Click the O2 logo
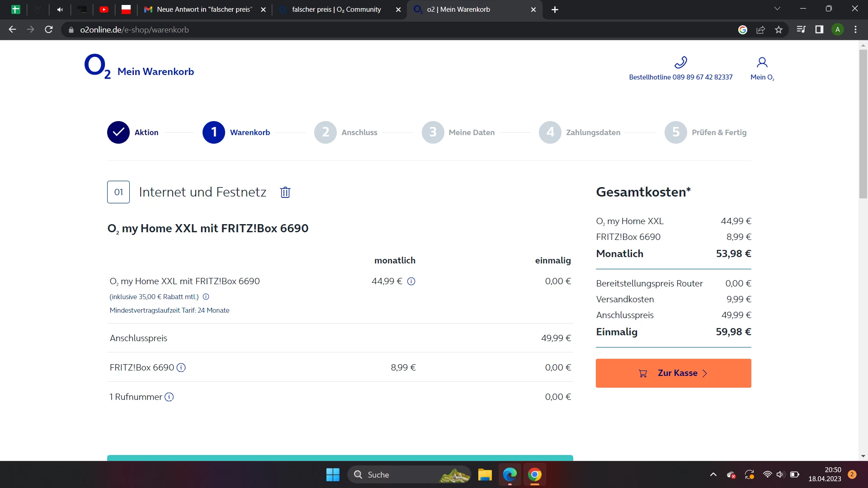868x488 pixels. tap(97, 67)
